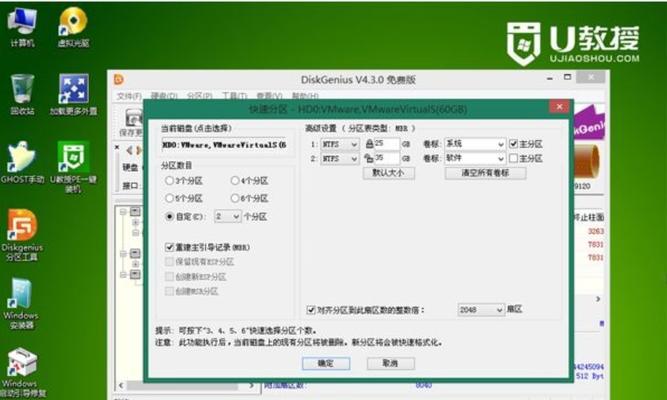Click the 清空所有卷标 button
This screenshot has width=667, height=400.
point(485,173)
